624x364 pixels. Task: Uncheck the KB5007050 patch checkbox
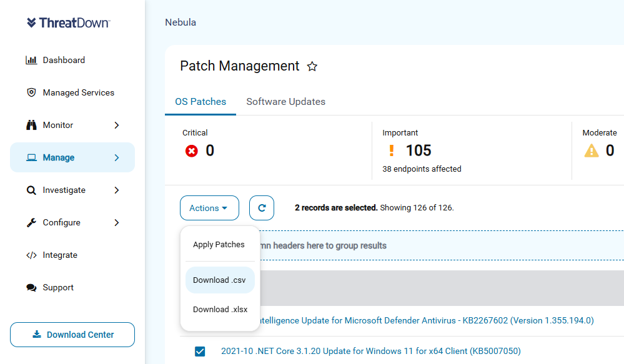tap(200, 352)
